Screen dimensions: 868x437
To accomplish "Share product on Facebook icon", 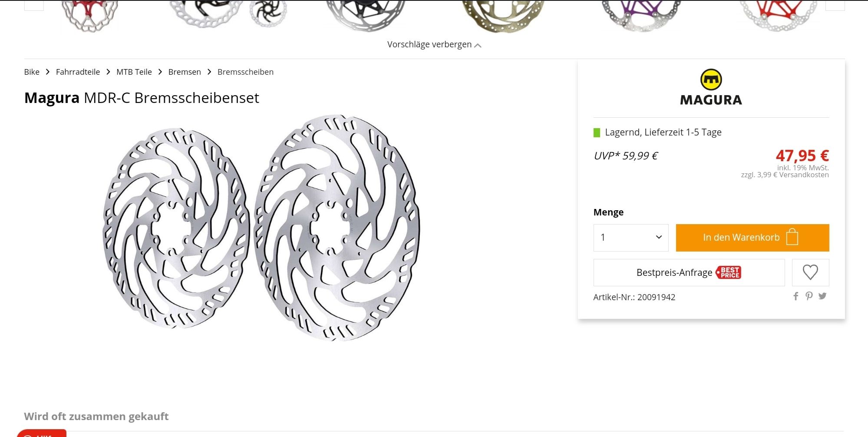I will coord(795,296).
